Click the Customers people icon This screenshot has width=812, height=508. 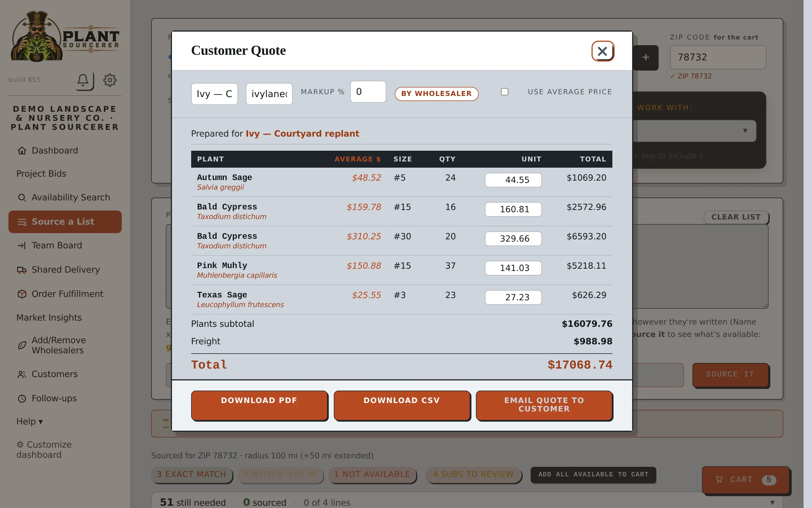click(x=22, y=374)
